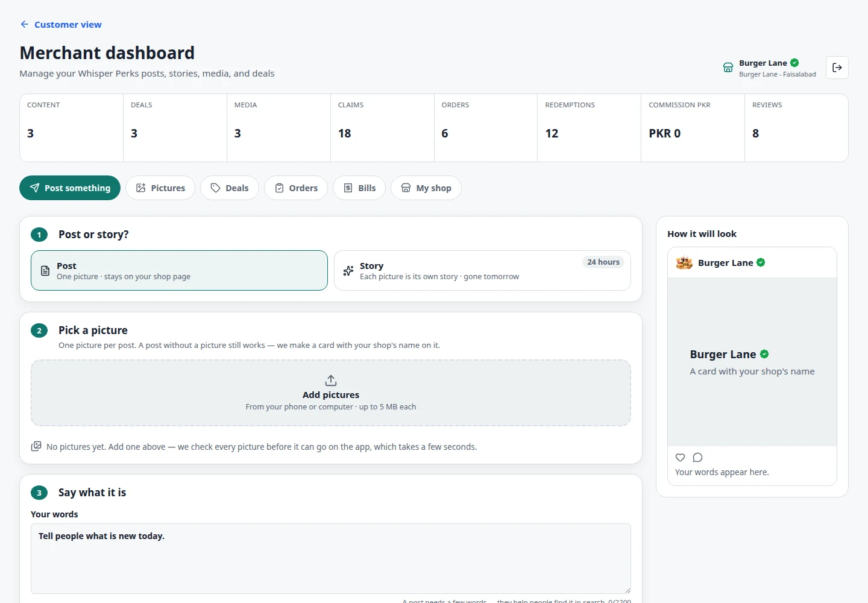Open the Orders tab

click(x=296, y=188)
